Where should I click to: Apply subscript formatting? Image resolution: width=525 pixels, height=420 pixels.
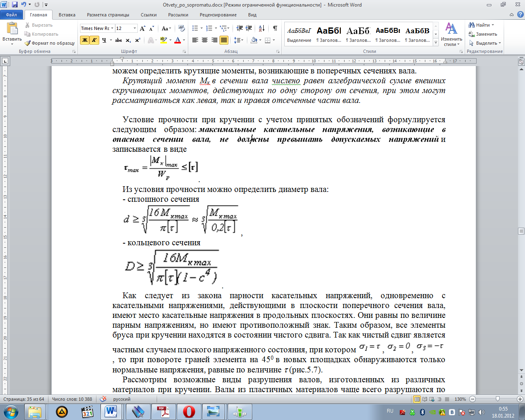tap(128, 40)
